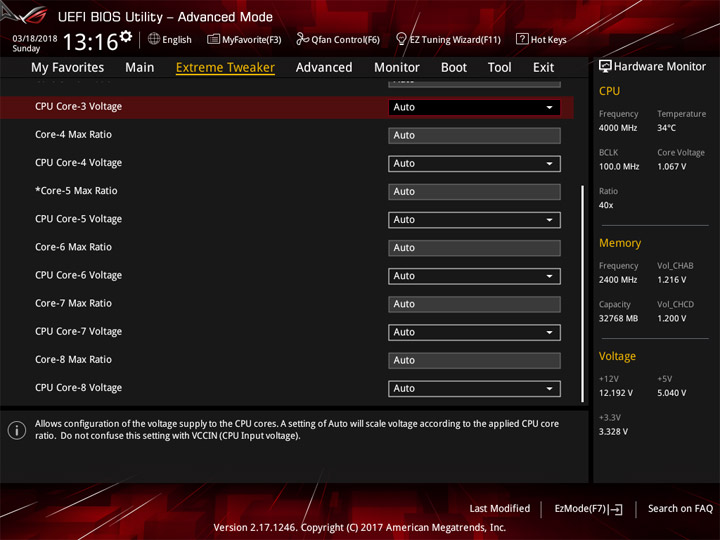
Task: Click the MyFavorite list icon
Action: [213, 39]
